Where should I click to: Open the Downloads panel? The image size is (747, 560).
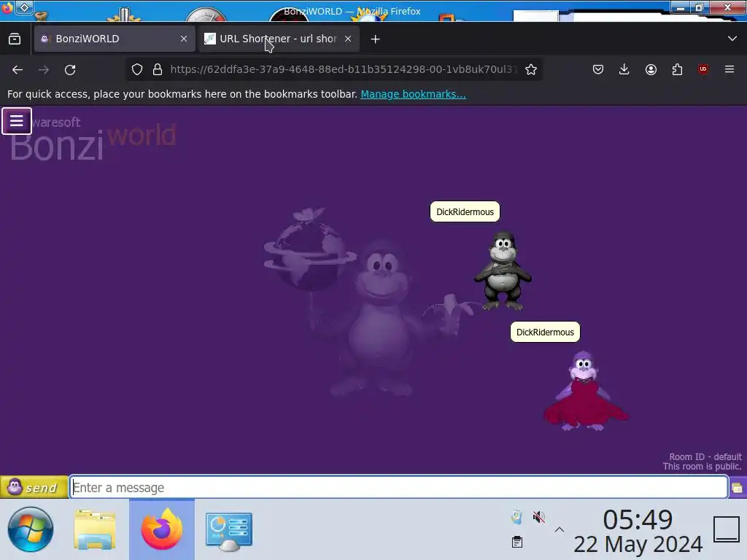624,69
